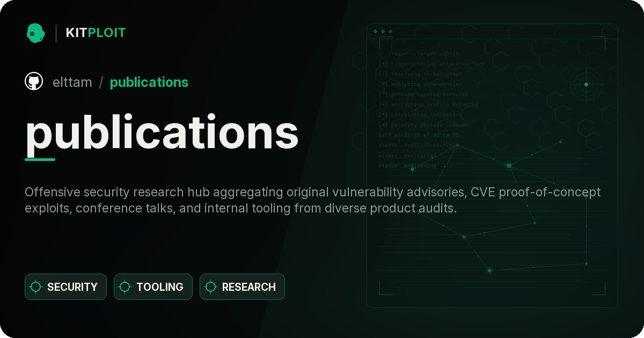Click the crosshair icon in SECURITY tag

pos(36,287)
